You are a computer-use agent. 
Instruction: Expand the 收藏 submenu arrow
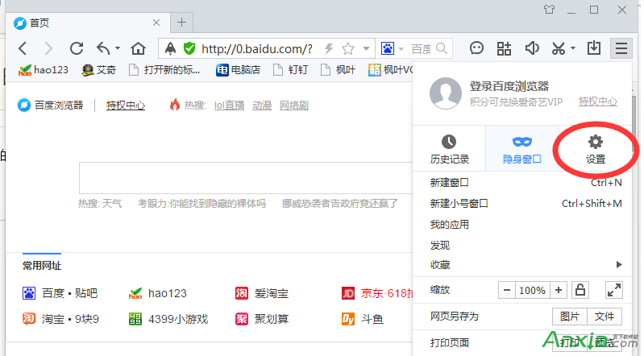pyautogui.click(x=619, y=265)
